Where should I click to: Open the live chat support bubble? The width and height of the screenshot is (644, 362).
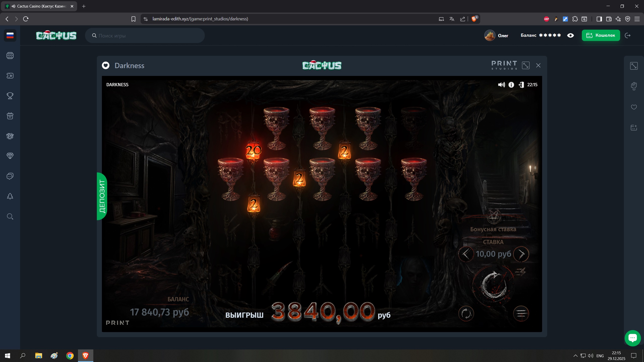click(632, 338)
